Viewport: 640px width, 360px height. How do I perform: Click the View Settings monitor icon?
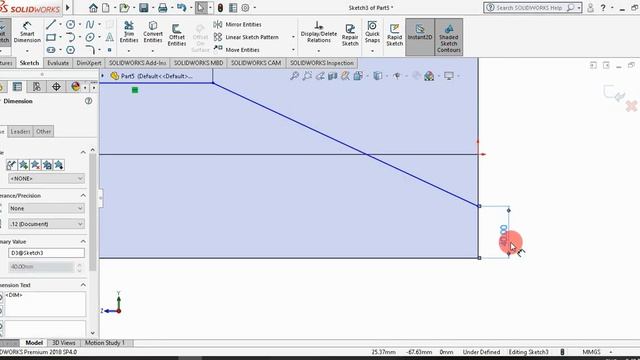click(449, 76)
